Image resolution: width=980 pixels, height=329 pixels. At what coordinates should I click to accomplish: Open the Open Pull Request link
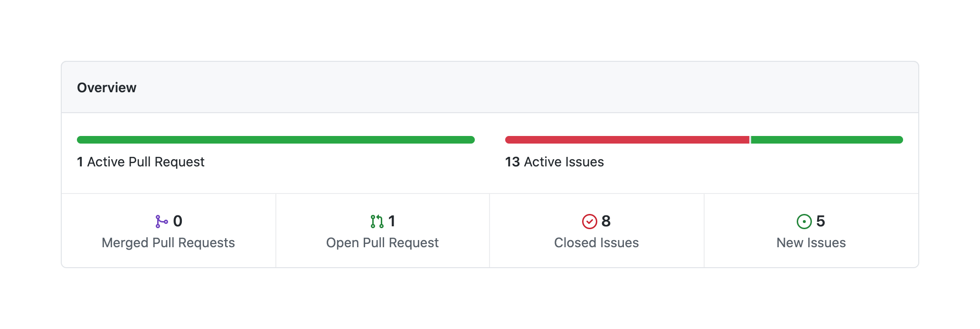point(382,243)
